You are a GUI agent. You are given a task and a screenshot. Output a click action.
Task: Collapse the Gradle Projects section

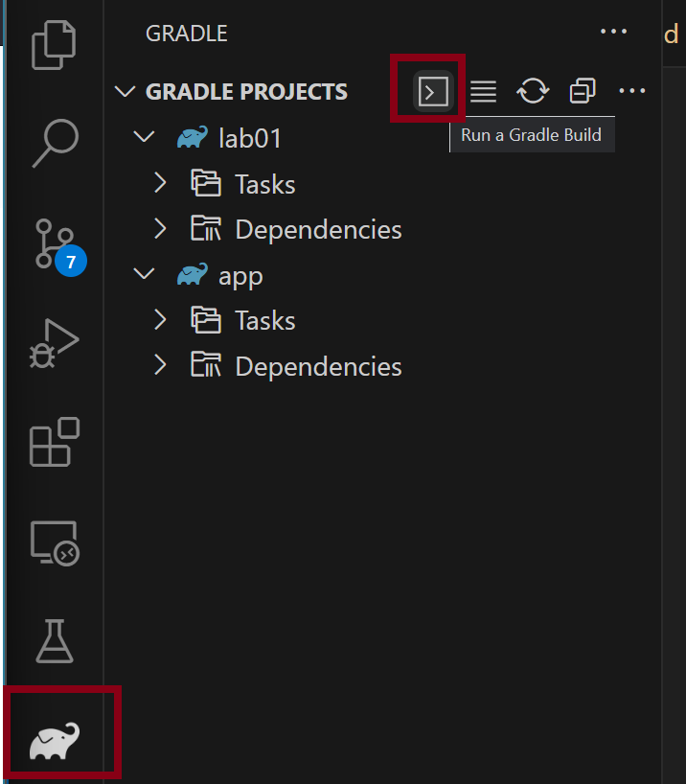click(126, 92)
